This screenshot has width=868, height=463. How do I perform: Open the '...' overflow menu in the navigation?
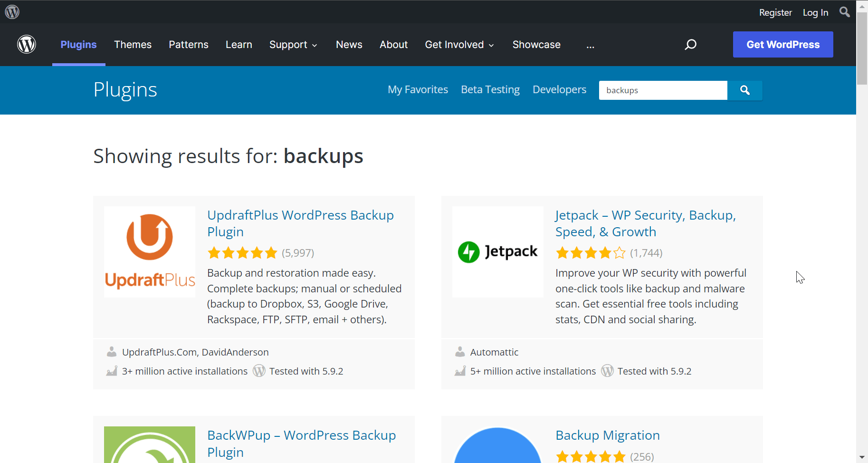click(x=590, y=45)
